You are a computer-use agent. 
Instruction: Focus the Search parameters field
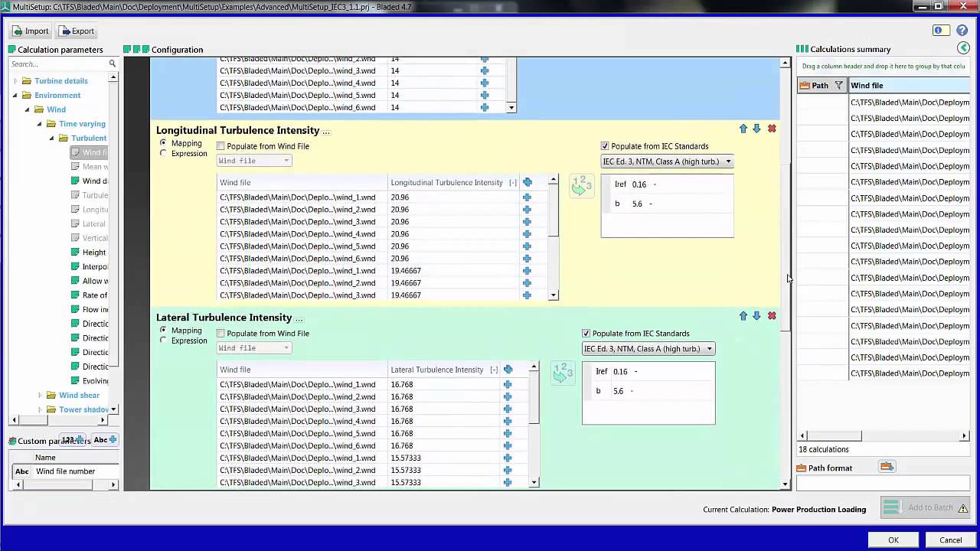(x=57, y=64)
